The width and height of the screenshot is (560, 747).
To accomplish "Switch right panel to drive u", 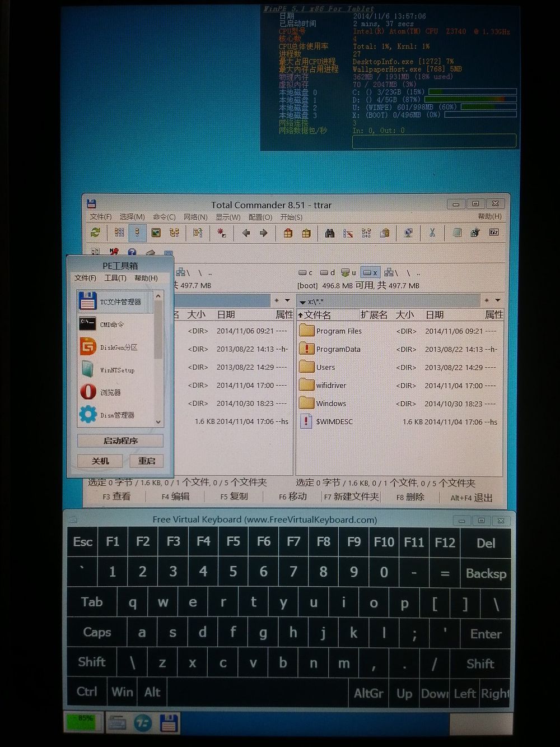I will pos(348,273).
